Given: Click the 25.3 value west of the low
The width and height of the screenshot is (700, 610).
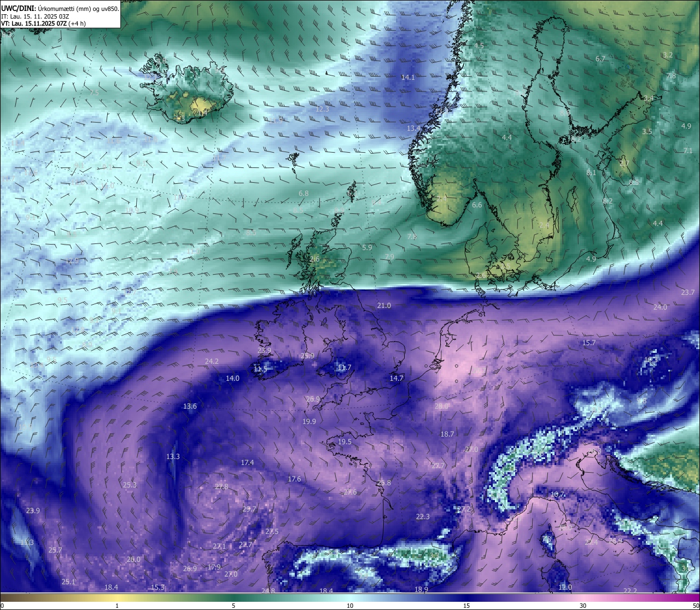Looking at the screenshot, I should pos(130,485).
